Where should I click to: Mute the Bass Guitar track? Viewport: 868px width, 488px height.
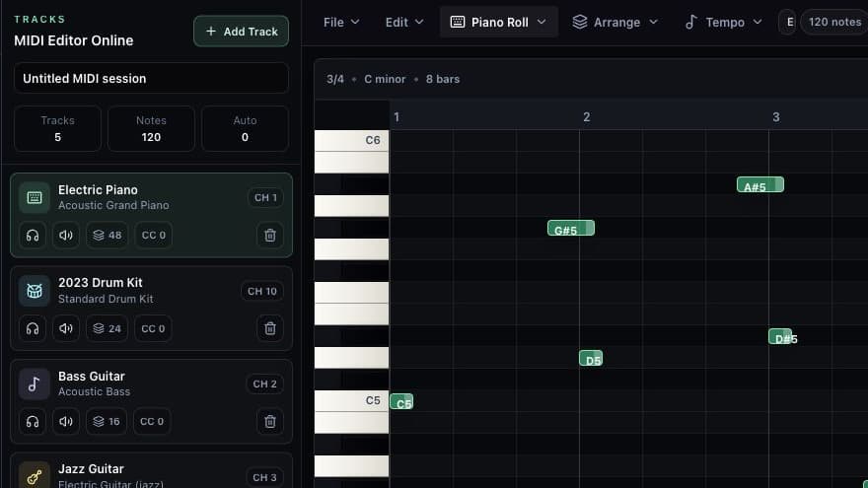[66, 422]
